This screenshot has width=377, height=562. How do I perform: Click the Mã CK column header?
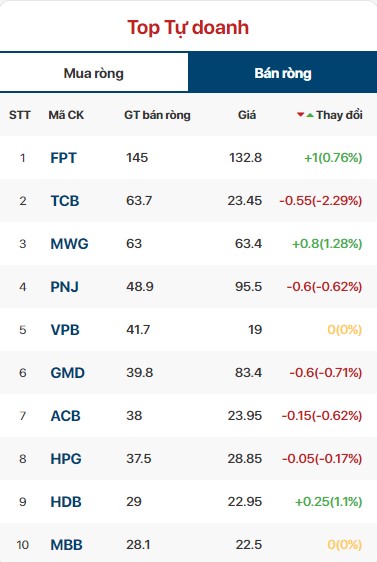point(66,115)
